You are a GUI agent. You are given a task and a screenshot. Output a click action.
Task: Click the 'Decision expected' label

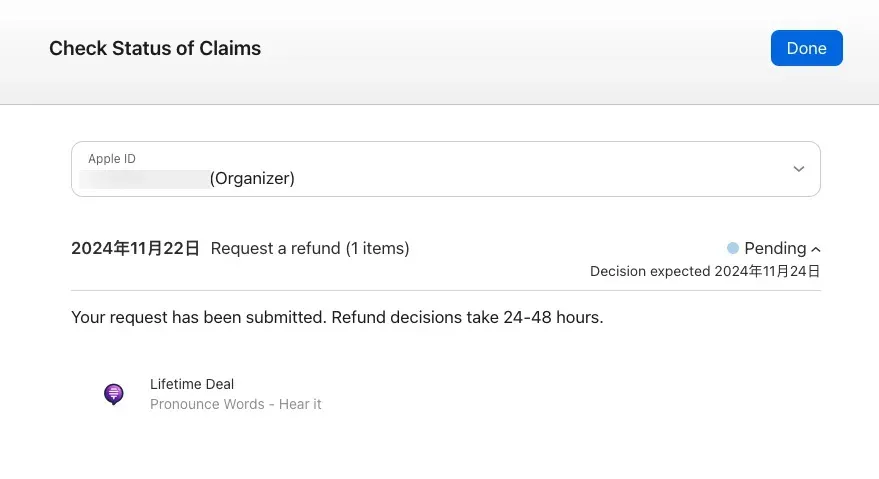point(650,271)
